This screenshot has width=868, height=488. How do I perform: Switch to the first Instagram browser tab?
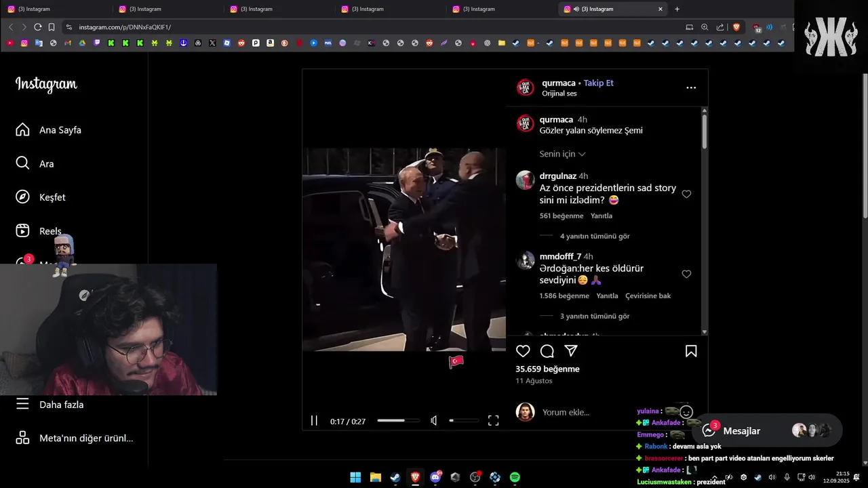(56, 9)
